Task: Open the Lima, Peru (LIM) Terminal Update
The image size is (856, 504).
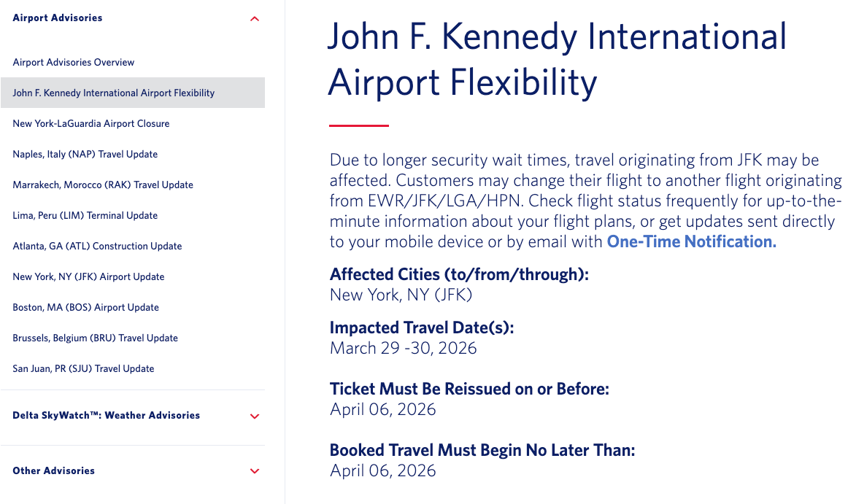Action: 85,215
